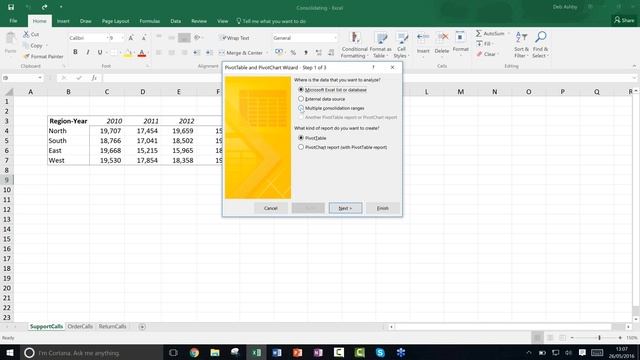Screen dimensions: 640x360
Task: Click the red font color button
Action: click(142, 53)
